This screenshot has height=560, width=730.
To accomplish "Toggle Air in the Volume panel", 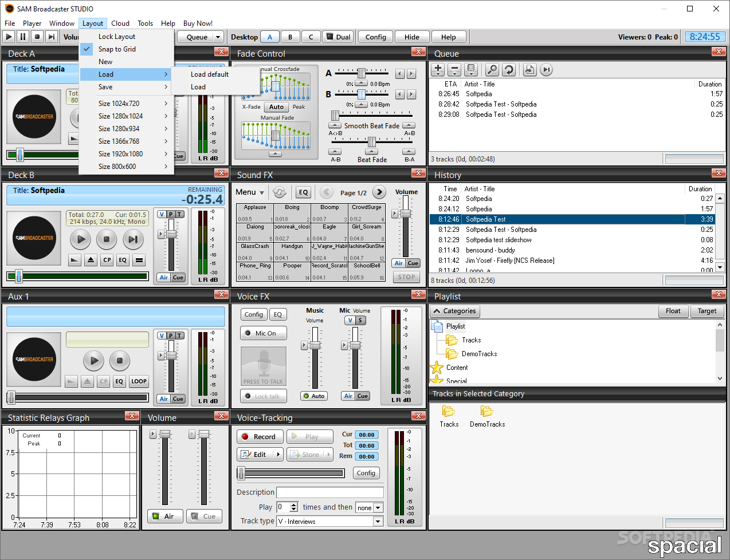I will point(165,516).
